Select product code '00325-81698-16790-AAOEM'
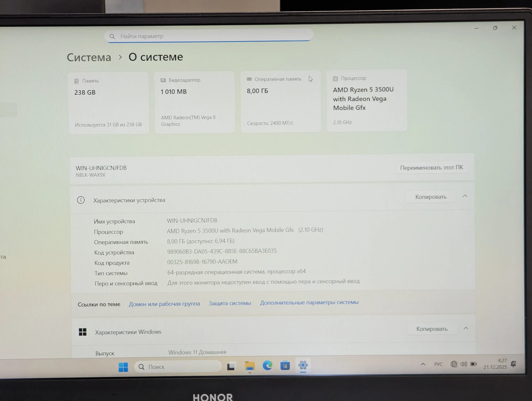 (x=202, y=262)
